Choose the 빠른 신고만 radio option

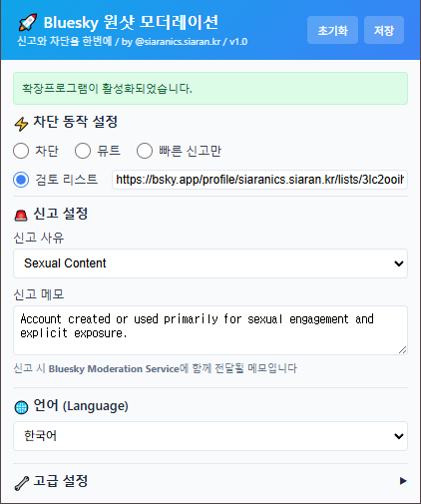(x=145, y=151)
